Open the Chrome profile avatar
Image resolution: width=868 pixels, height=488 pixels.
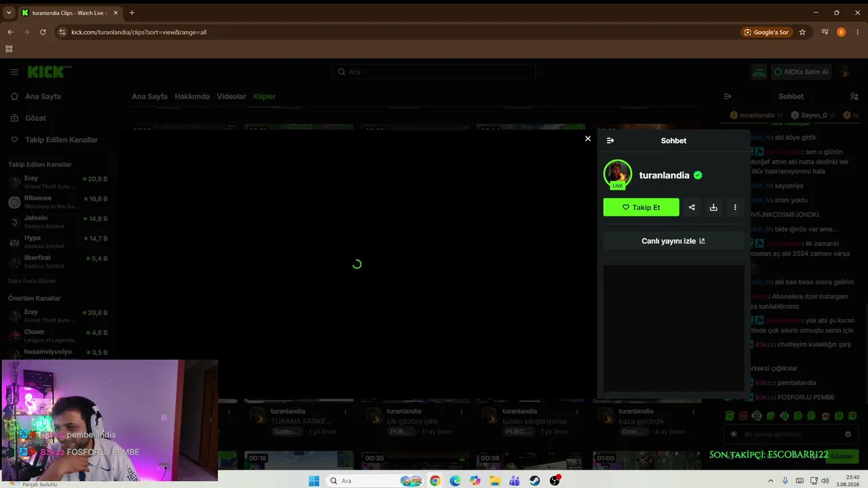(x=841, y=32)
